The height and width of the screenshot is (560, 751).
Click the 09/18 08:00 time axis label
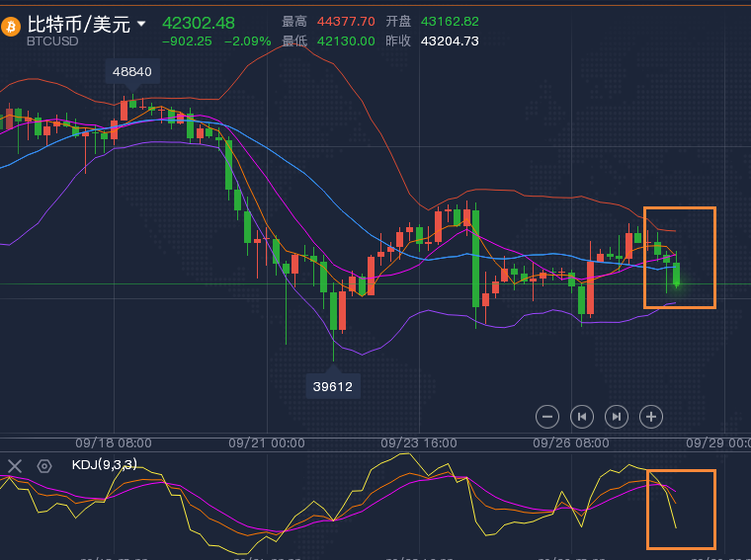pos(116,444)
